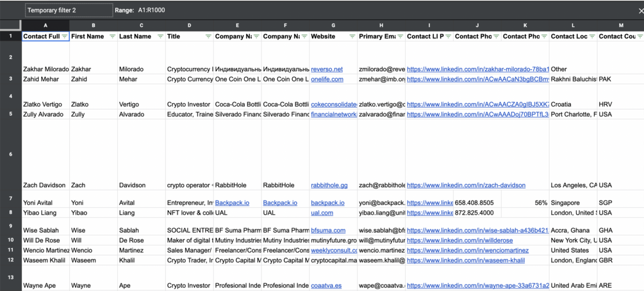This screenshot has height=291, width=644.
Task: Select country cell 'HRV'
Action: pos(620,97)
